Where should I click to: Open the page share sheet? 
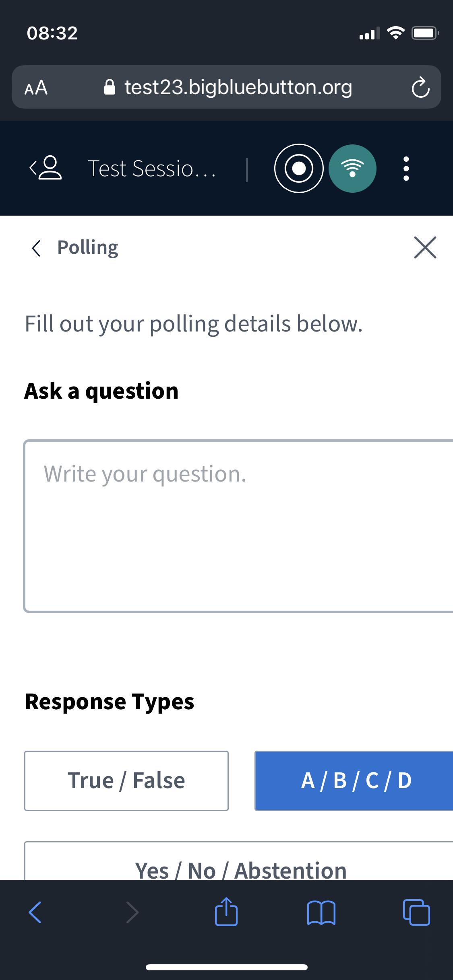point(226,912)
